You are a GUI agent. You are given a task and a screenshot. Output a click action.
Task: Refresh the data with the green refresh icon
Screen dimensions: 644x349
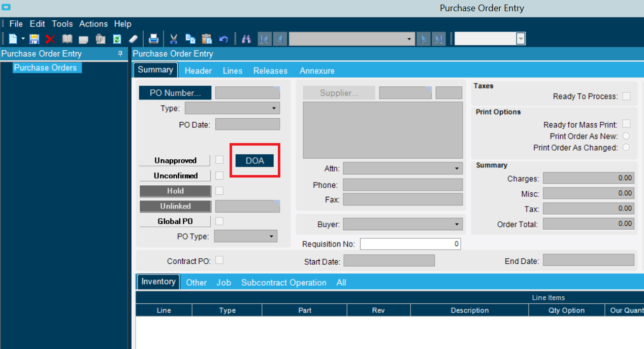[x=117, y=39]
